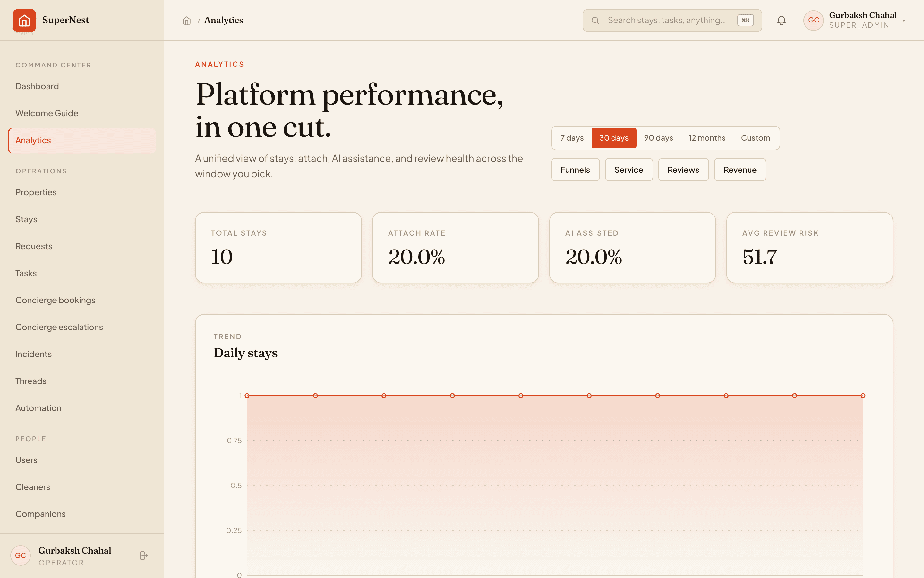Click the OPERATOR role label
This screenshot has width=924, height=578.
[x=61, y=563]
